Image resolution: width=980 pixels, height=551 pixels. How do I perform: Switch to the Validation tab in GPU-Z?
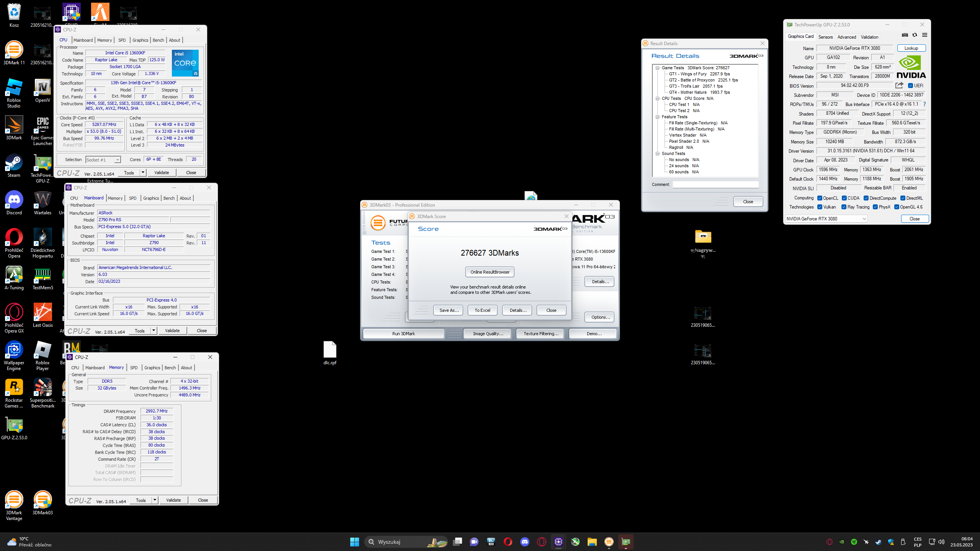[869, 37]
